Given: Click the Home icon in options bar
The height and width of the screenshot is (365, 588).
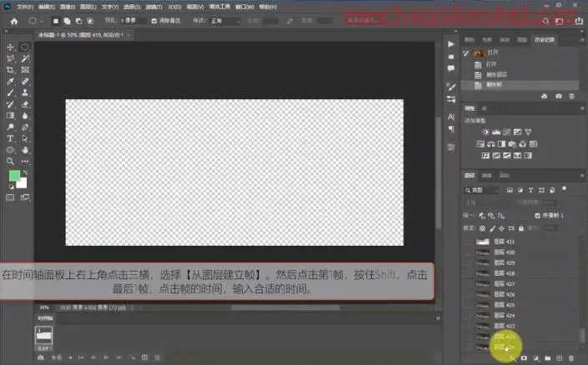Looking at the screenshot, I should coord(14,21).
